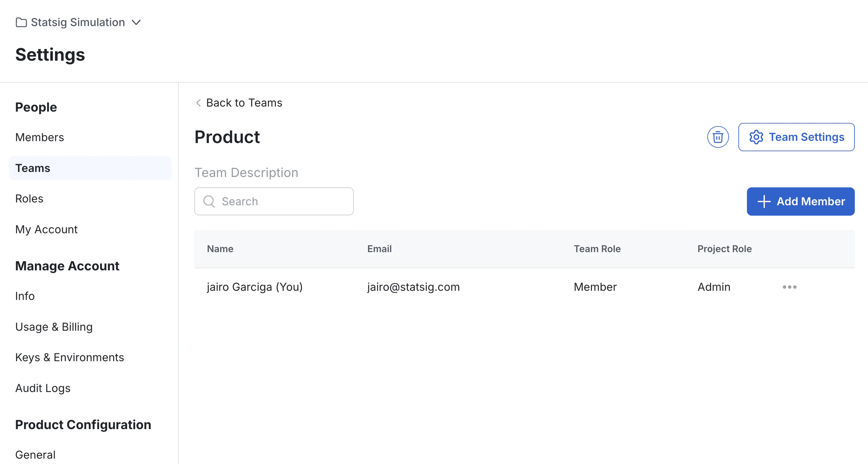Click into the Team Description field

coord(246,172)
